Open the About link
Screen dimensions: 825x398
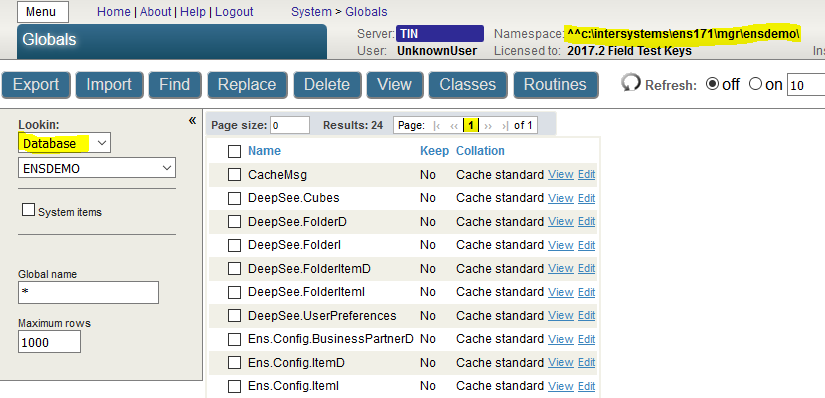155,12
